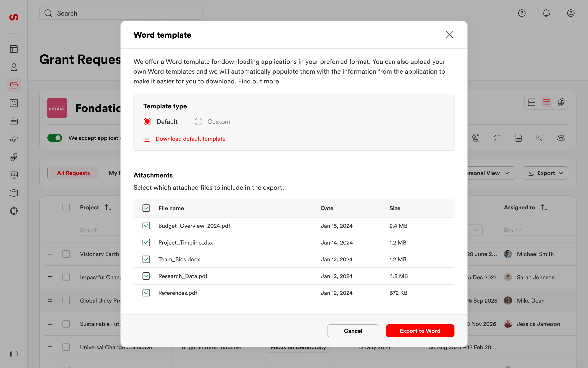Click the red app logo in sidebar

coord(14,17)
